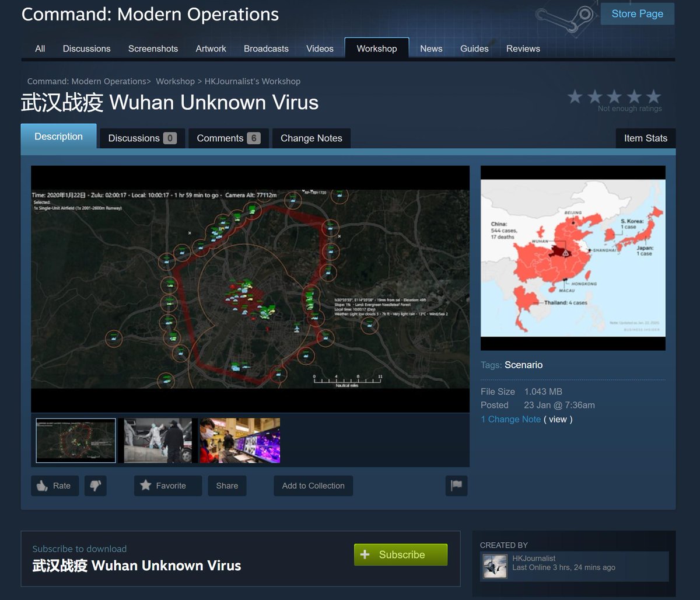700x600 pixels.
Task: Click Command: Modern Operations breadcrumb link
Action: (87, 81)
